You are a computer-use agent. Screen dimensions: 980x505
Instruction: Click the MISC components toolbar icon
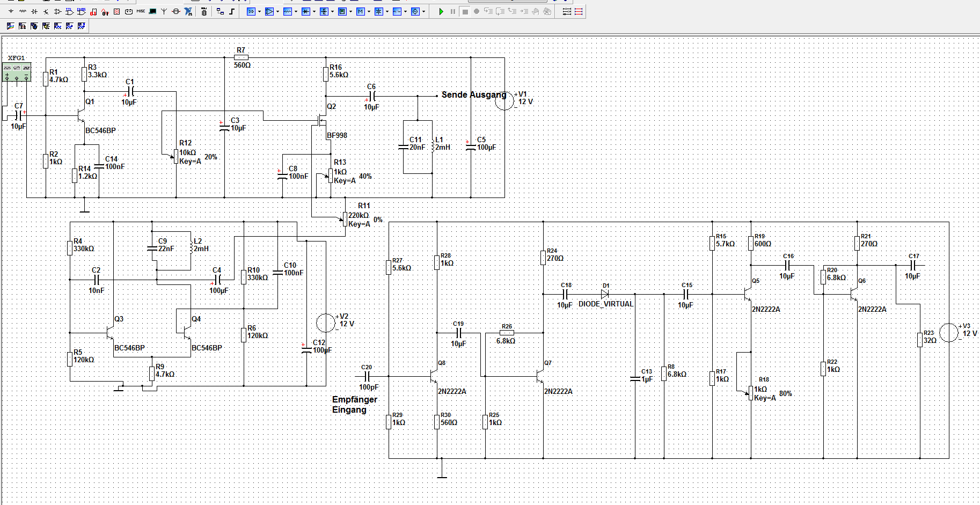click(x=141, y=11)
